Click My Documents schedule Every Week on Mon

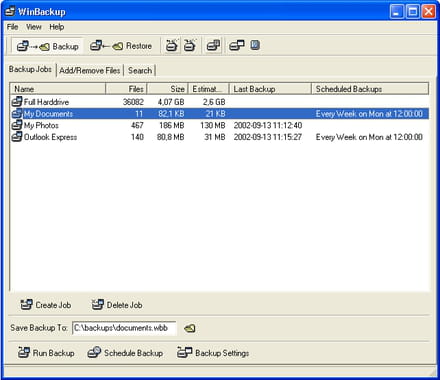369,114
